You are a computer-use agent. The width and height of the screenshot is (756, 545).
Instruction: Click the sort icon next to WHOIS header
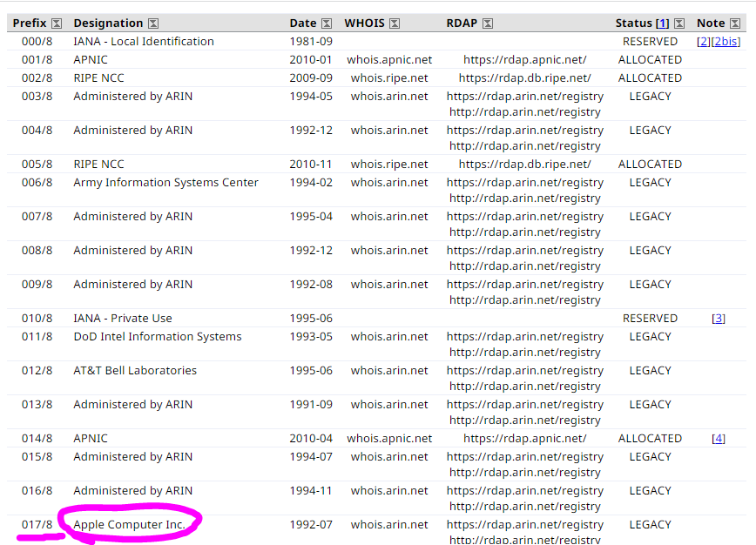pyautogui.click(x=395, y=24)
